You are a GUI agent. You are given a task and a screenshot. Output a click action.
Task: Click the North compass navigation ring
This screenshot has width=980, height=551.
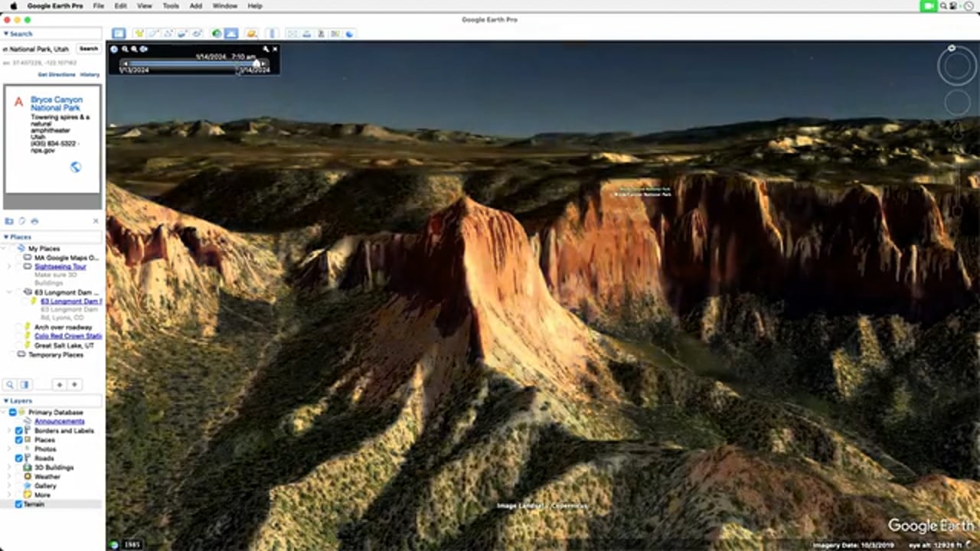(957, 67)
